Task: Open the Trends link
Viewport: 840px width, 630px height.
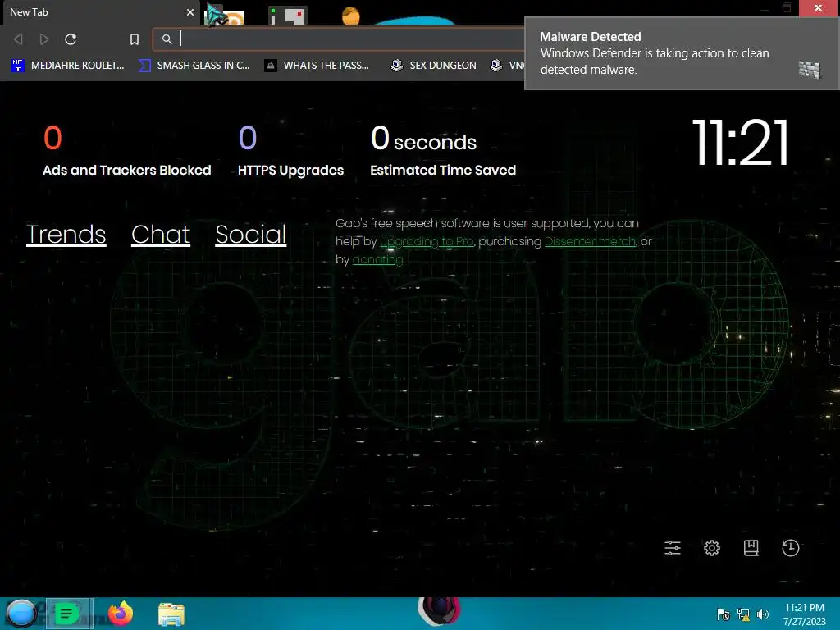Action: [66, 234]
